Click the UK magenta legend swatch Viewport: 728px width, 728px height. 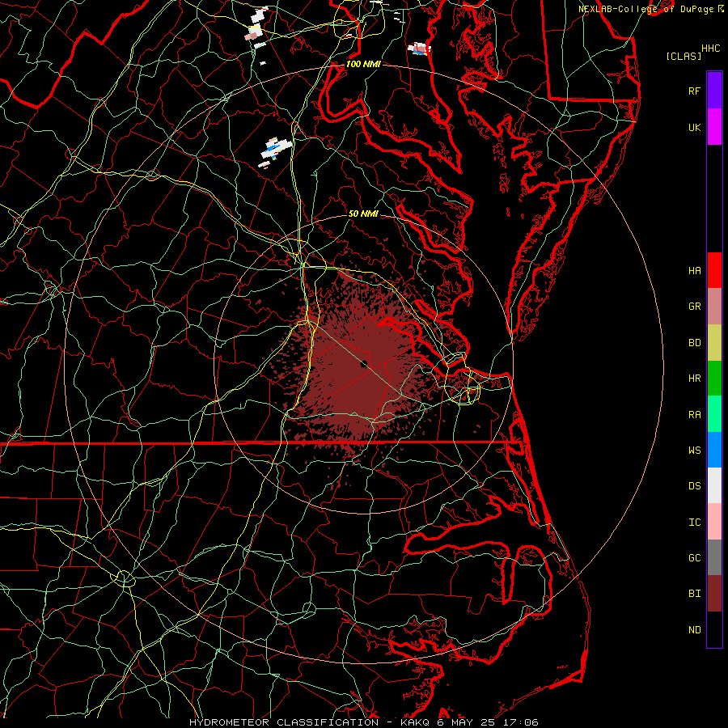pyautogui.click(x=714, y=127)
